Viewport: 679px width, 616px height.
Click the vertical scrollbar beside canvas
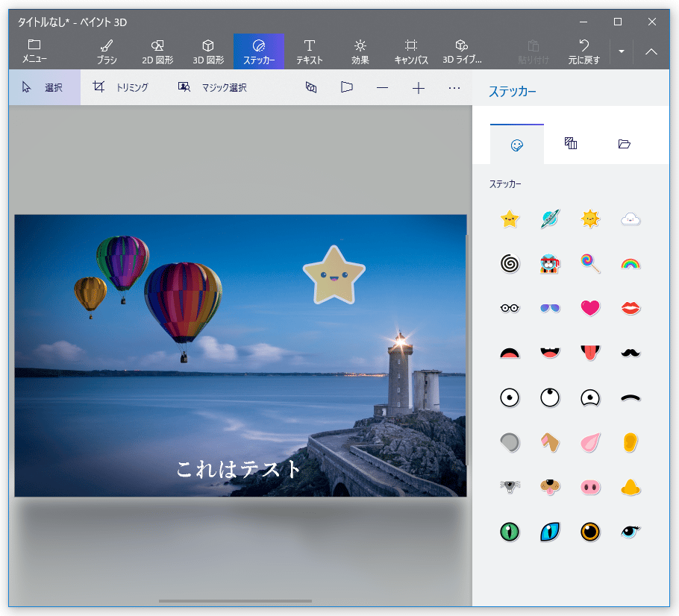[x=467, y=350]
